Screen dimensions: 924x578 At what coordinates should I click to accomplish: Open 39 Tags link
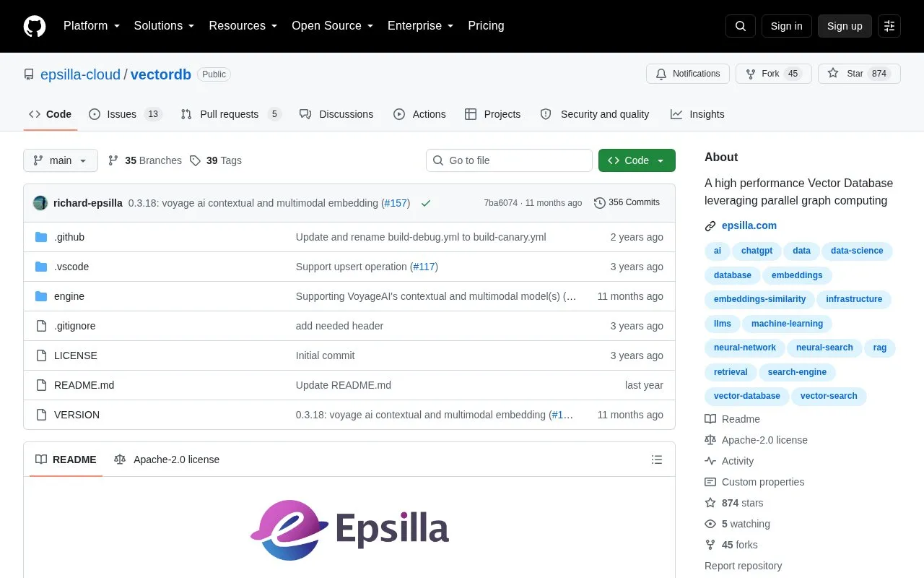tap(216, 160)
